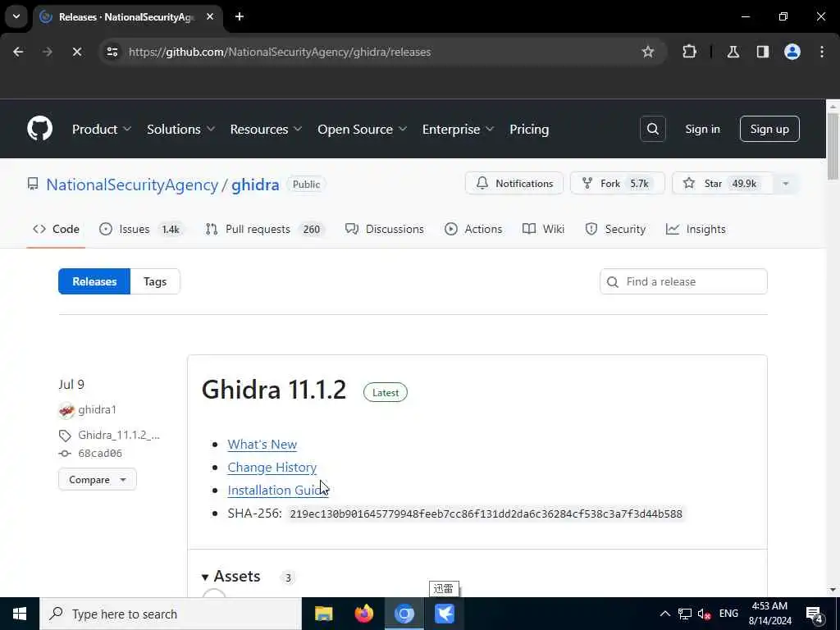Image resolution: width=840 pixels, height=630 pixels.
Task: Open a new browser tab
Action: 240,16
